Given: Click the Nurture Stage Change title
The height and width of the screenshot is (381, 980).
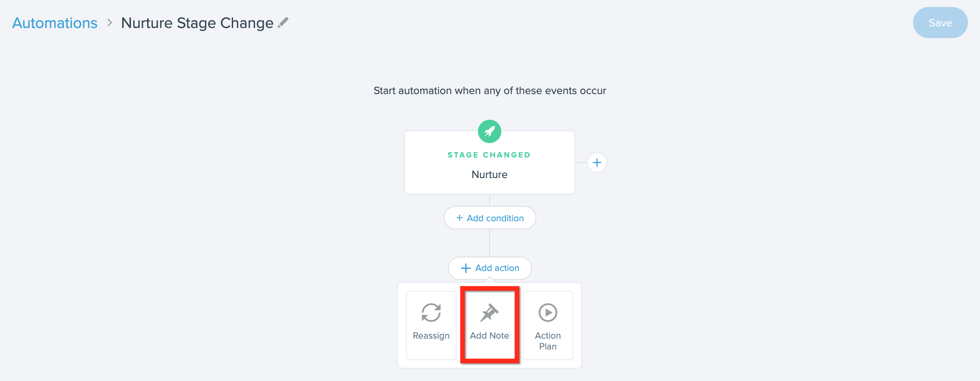Looking at the screenshot, I should click(x=197, y=23).
